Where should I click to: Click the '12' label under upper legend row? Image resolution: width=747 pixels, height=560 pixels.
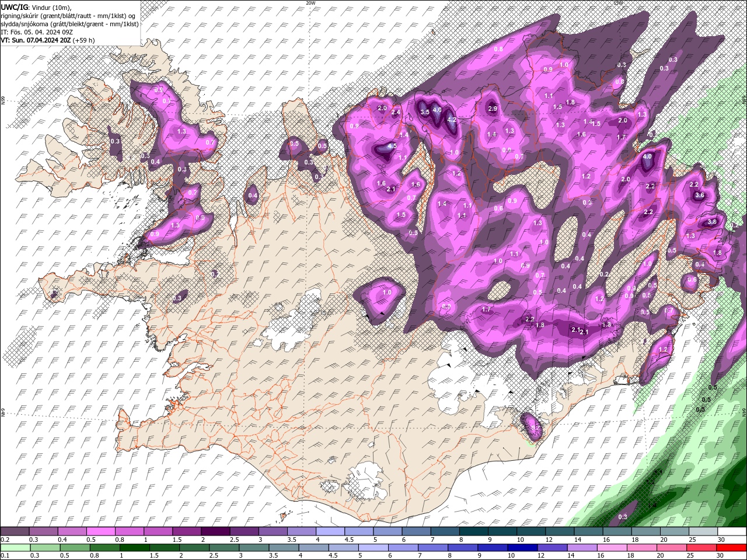click(x=550, y=540)
